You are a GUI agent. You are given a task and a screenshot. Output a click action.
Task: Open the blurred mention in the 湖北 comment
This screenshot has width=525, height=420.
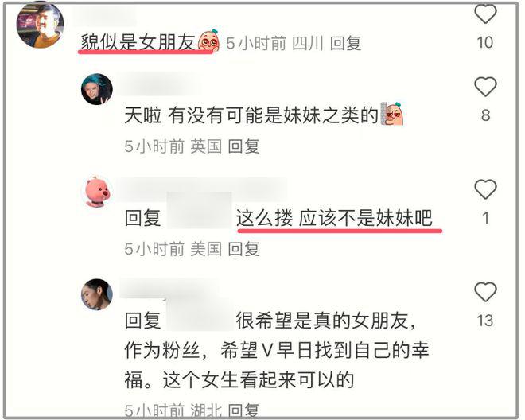pyautogui.click(x=200, y=314)
